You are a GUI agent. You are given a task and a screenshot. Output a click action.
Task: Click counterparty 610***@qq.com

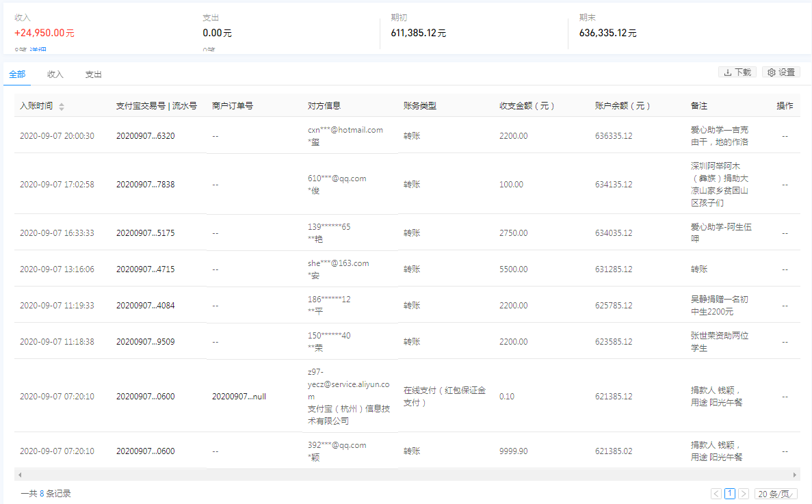click(337, 178)
